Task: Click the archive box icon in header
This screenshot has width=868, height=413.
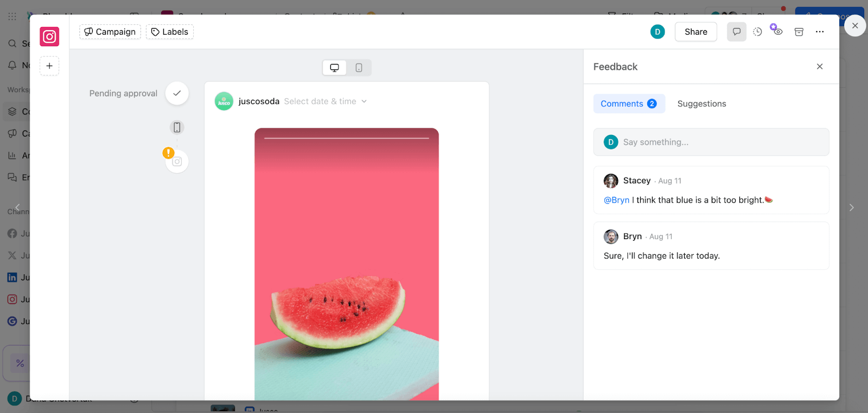Action: tap(799, 32)
